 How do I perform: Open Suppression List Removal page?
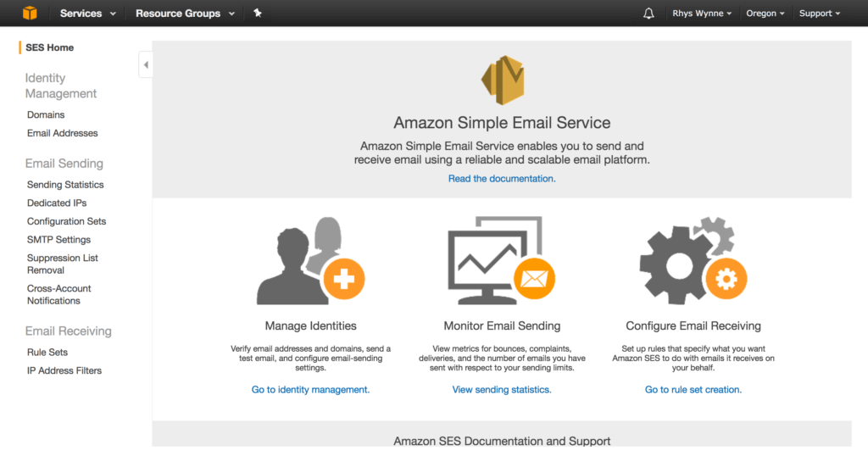[63, 264]
